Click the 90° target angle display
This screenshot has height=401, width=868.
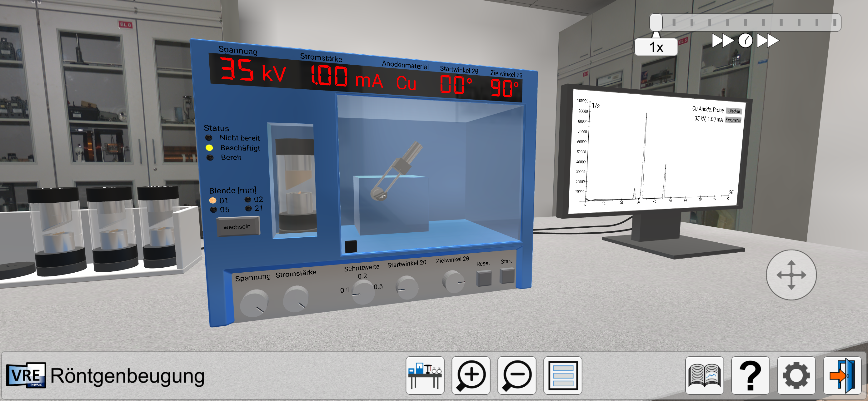(504, 88)
